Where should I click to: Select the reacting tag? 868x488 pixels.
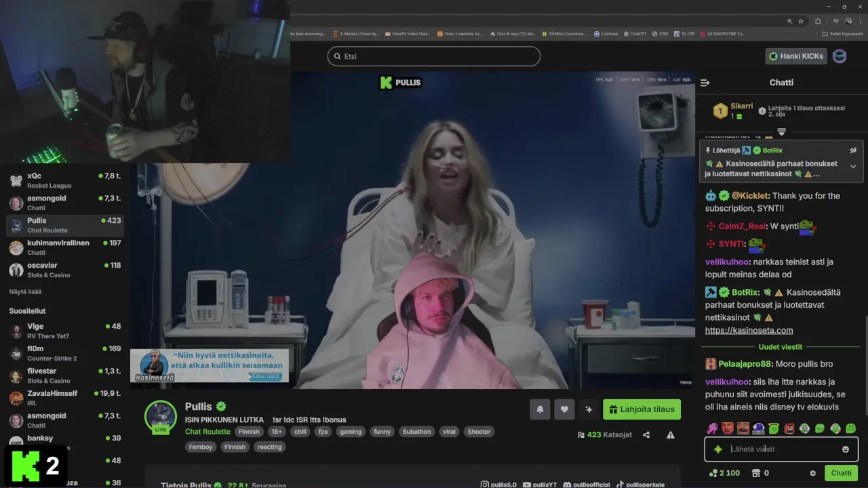269,447
